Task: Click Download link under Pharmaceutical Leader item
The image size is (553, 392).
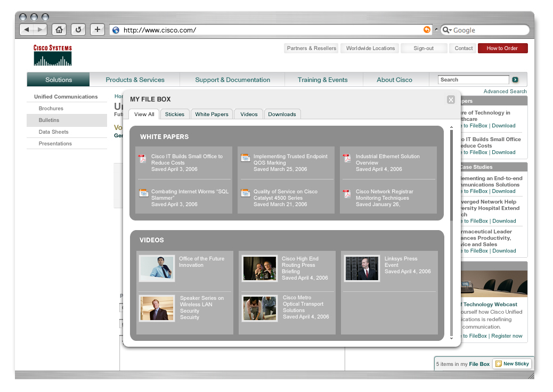Action: [x=504, y=251]
